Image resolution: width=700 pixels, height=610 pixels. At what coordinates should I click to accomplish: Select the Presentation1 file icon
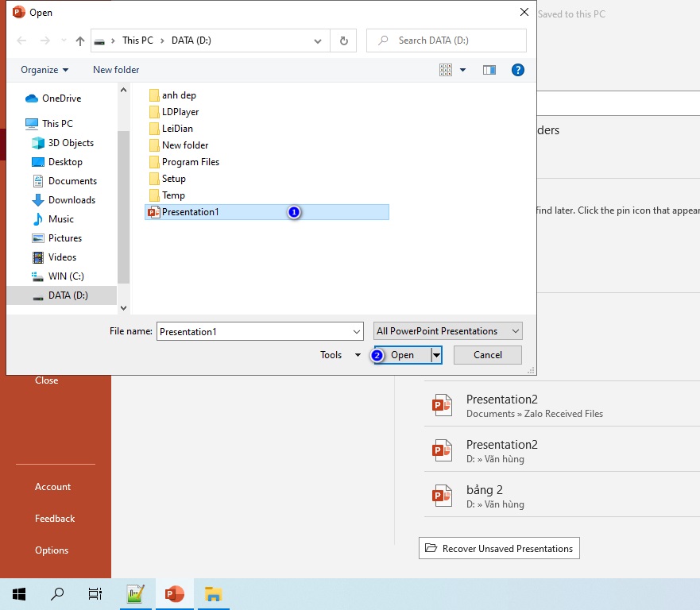tap(154, 212)
